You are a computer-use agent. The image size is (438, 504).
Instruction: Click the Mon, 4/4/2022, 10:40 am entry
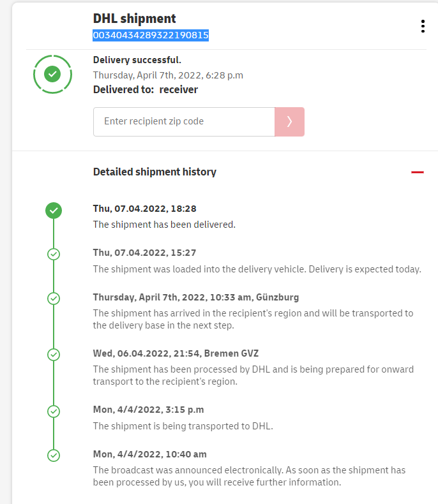pyautogui.click(x=150, y=454)
